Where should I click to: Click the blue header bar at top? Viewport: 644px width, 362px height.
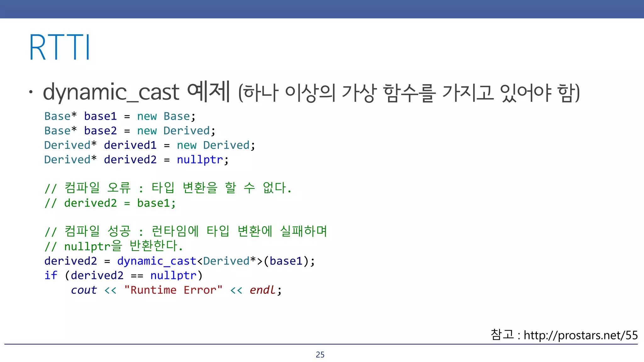[322, 9]
